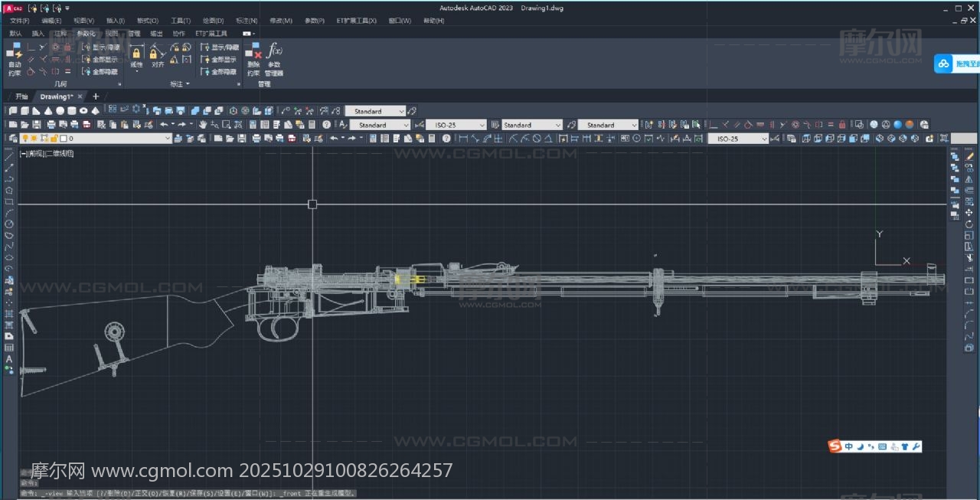Click the viewport label [-][前视][二维线框]
Screen dimensions: 980x500
pyautogui.click(x=47, y=154)
